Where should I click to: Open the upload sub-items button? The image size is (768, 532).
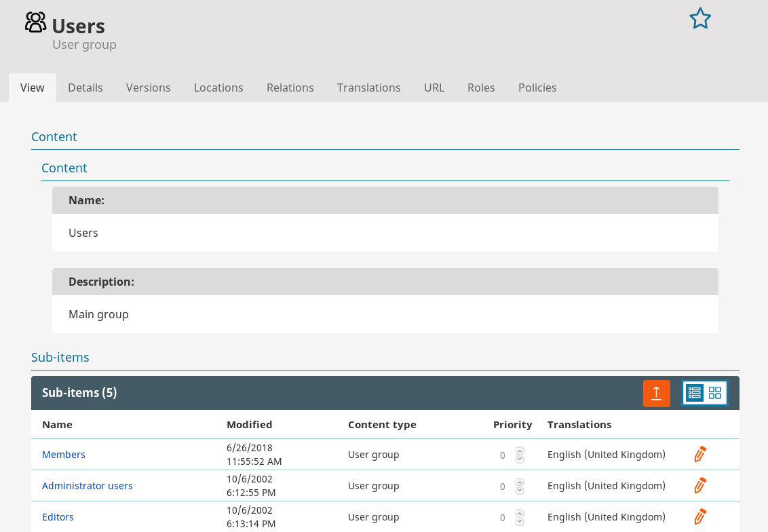pyautogui.click(x=656, y=393)
